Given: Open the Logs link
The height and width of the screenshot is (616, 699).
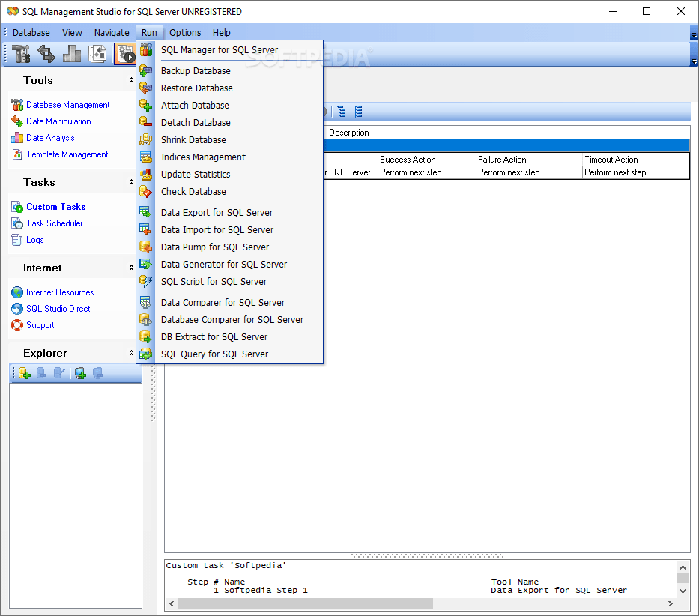Looking at the screenshot, I should [x=34, y=240].
